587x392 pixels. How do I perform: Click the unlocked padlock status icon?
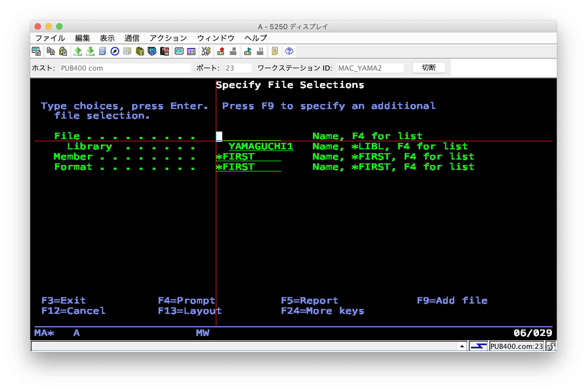click(550, 346)
